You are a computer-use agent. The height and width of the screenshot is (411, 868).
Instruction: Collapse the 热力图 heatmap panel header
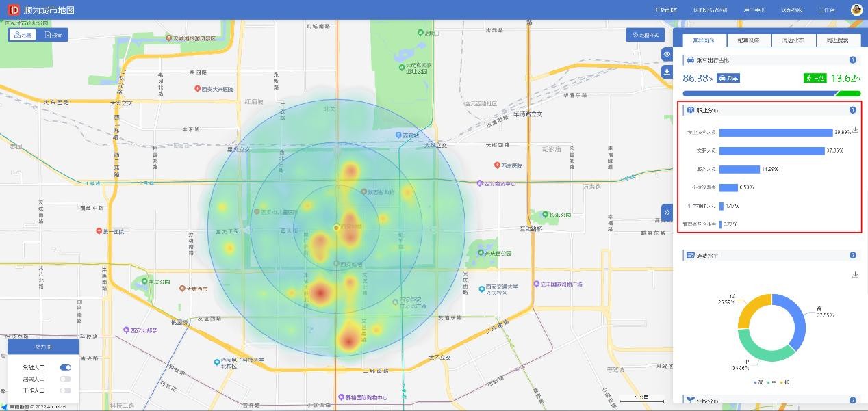[43, 347]
